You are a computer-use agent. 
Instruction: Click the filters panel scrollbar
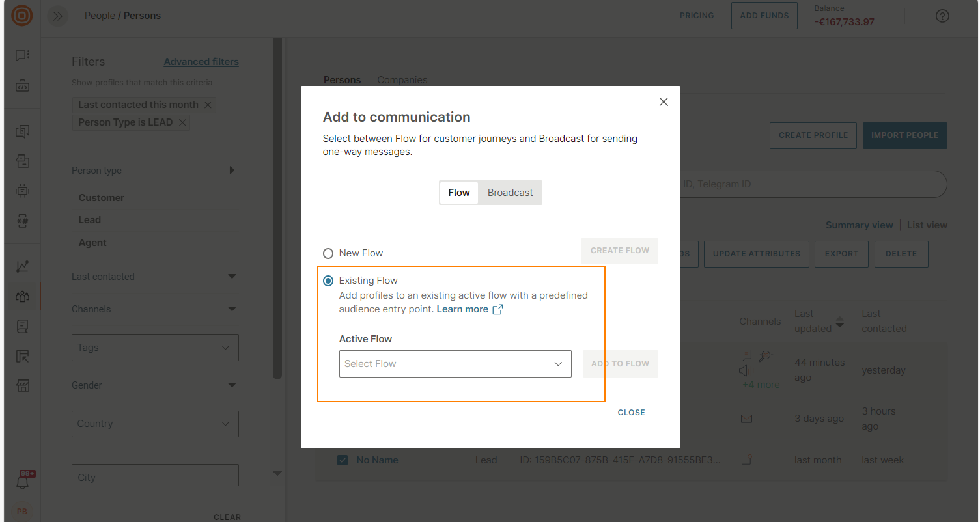pos(277,208)
